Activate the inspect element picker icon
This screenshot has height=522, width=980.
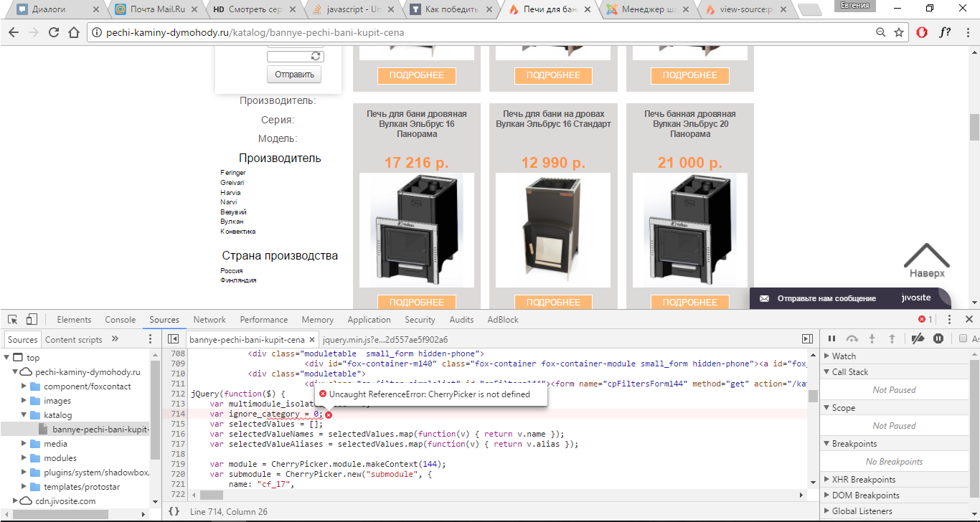pos(12,320)
